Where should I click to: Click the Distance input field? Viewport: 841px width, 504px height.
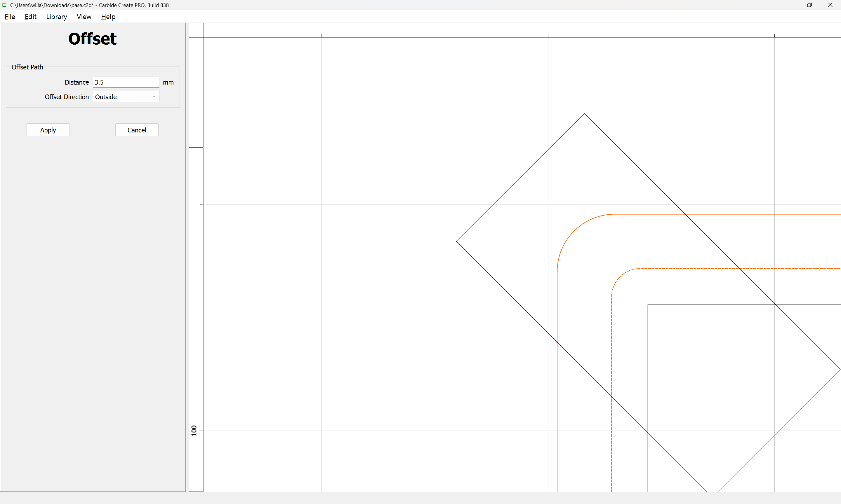(126, 82)
